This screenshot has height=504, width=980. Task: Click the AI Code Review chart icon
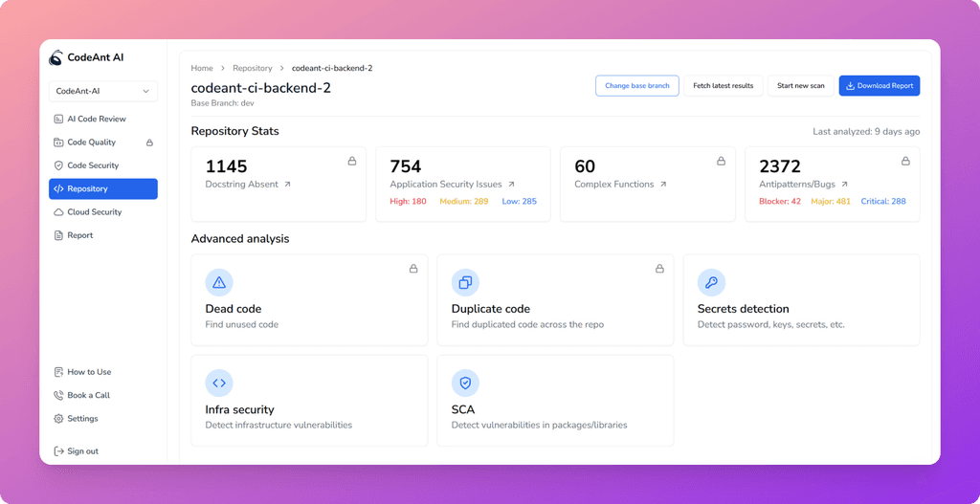click(x=58, y=119)
